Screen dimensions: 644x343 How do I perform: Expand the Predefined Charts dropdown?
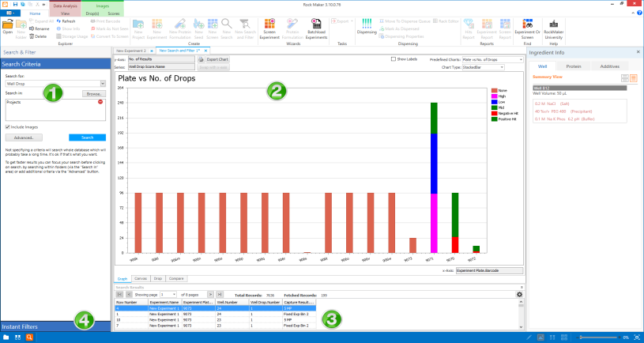click(522, 59)
